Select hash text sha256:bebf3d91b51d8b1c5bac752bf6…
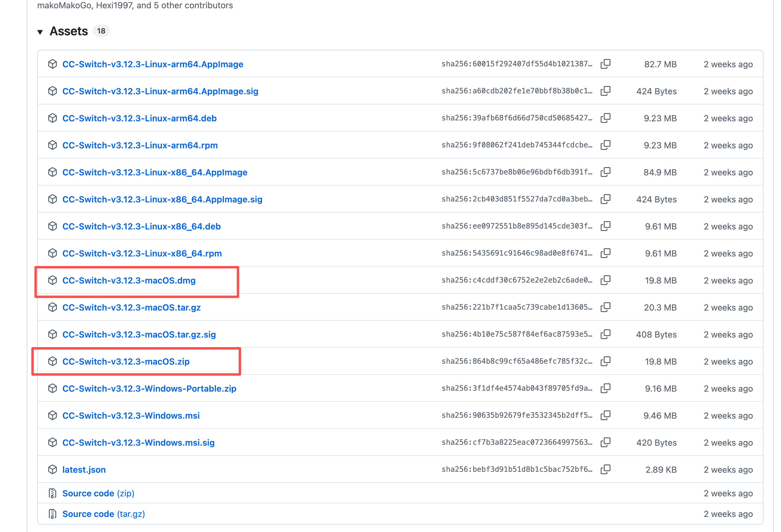 [517, 469]
